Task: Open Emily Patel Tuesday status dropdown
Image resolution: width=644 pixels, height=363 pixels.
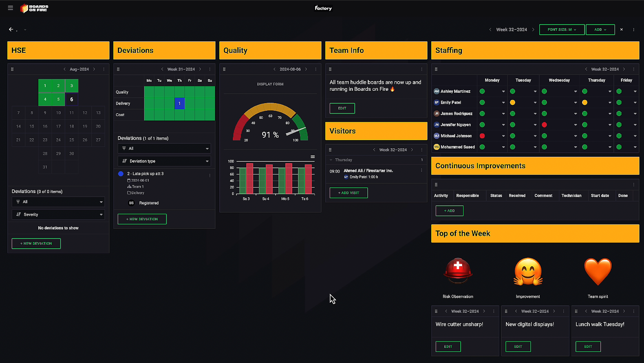Action: pyautogui.click(x=535, y=103)
